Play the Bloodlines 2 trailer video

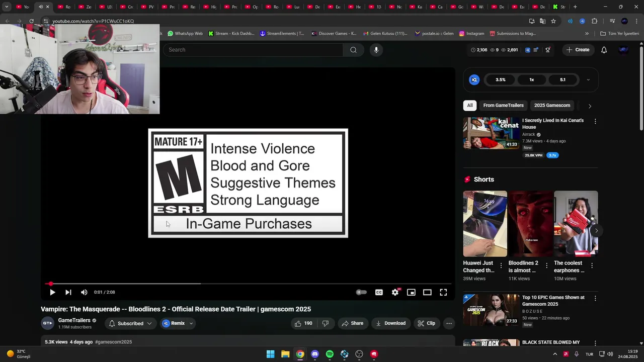(52, 292)
